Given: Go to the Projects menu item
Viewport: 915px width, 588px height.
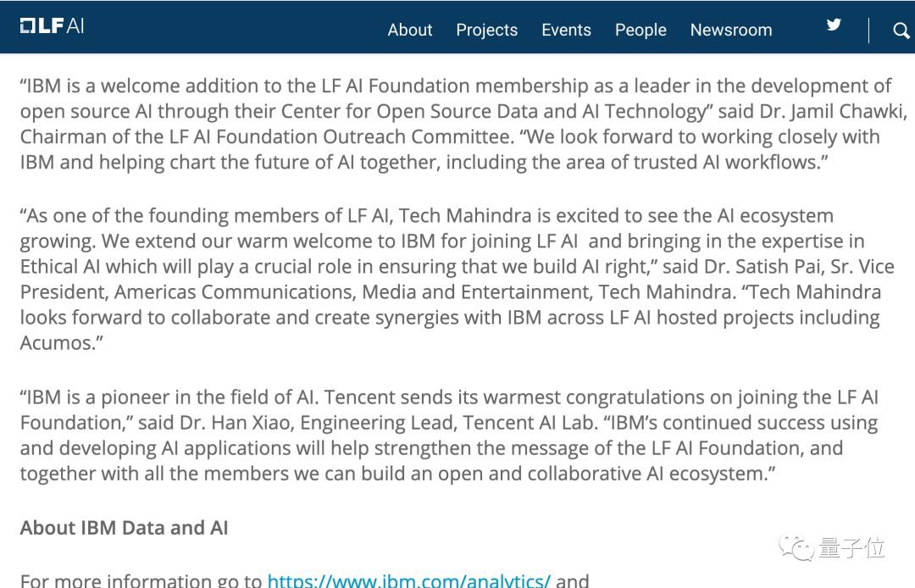Looking at the screenshot, I should pyautogui.click(x=486, y=31).
